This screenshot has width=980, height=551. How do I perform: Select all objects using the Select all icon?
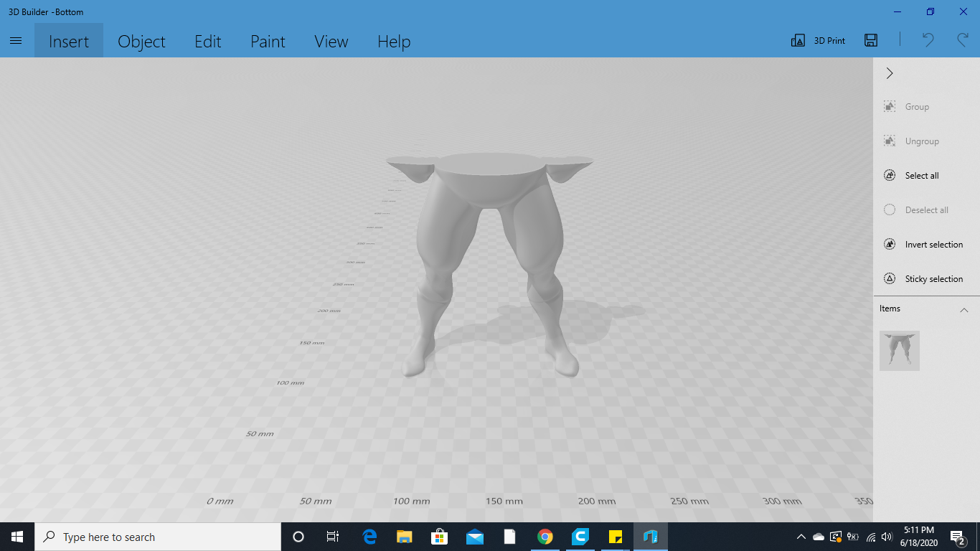point(889,175)
